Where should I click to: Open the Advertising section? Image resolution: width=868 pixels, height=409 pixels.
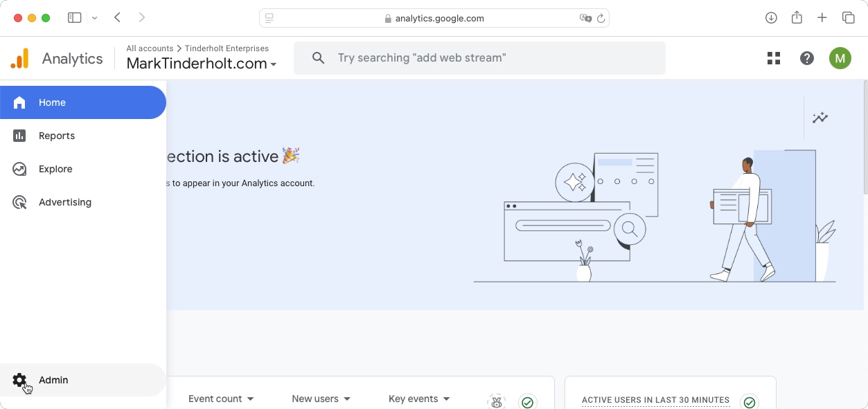point(64,202)
